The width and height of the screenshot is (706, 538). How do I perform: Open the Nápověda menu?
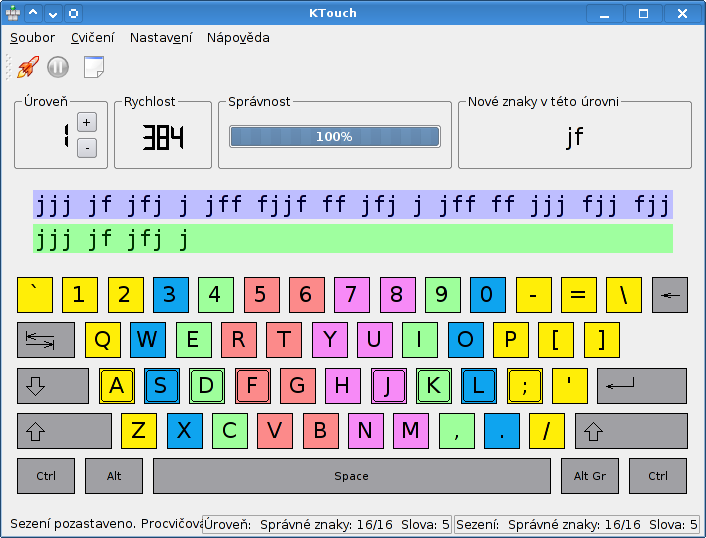coord(238,38)
